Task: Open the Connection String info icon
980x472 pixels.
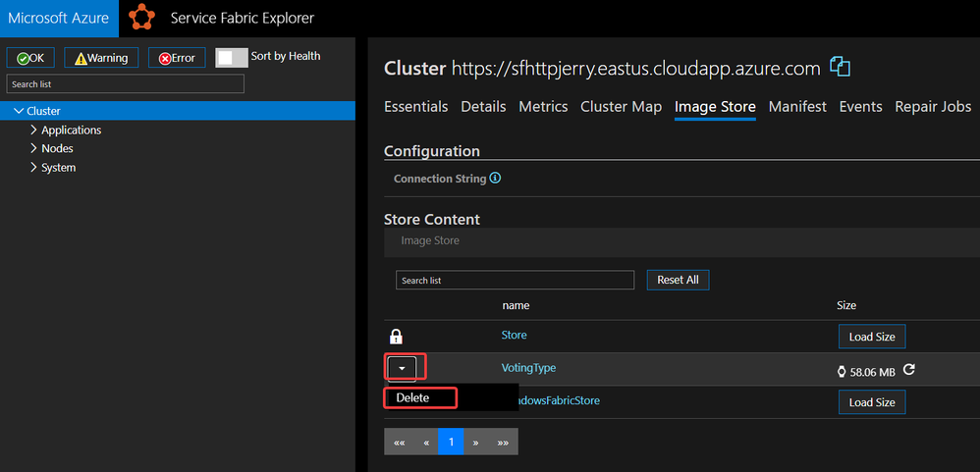Action: [x=495, y=179]
